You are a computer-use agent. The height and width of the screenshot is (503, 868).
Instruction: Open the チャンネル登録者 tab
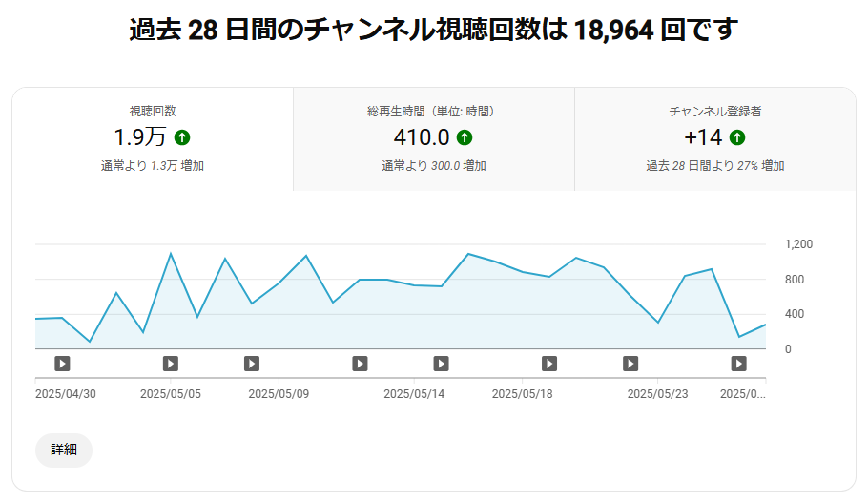point(715,139)
